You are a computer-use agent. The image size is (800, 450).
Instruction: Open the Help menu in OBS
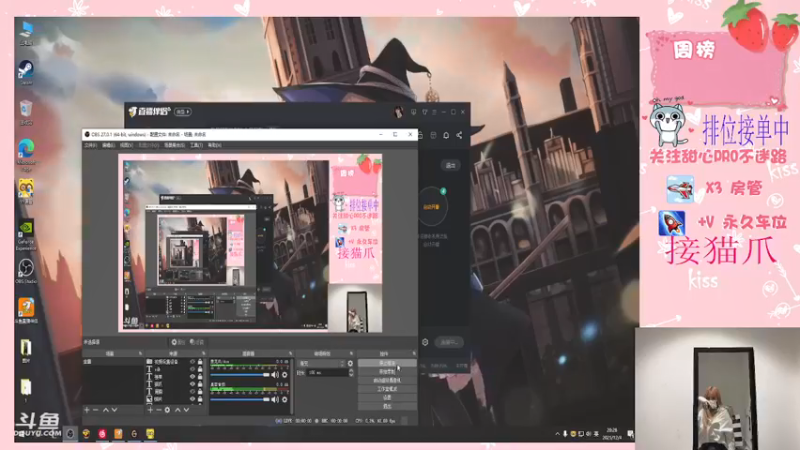[214, 145]
